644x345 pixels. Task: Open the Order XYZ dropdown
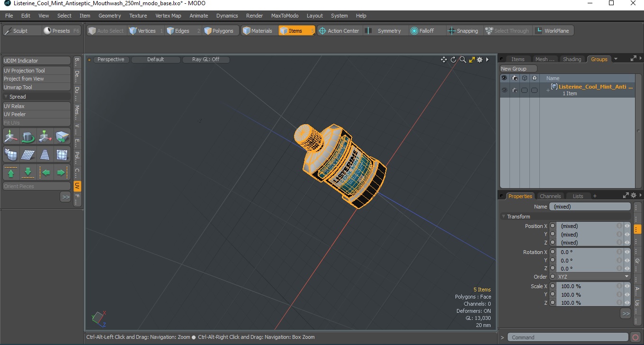[594, 277]
